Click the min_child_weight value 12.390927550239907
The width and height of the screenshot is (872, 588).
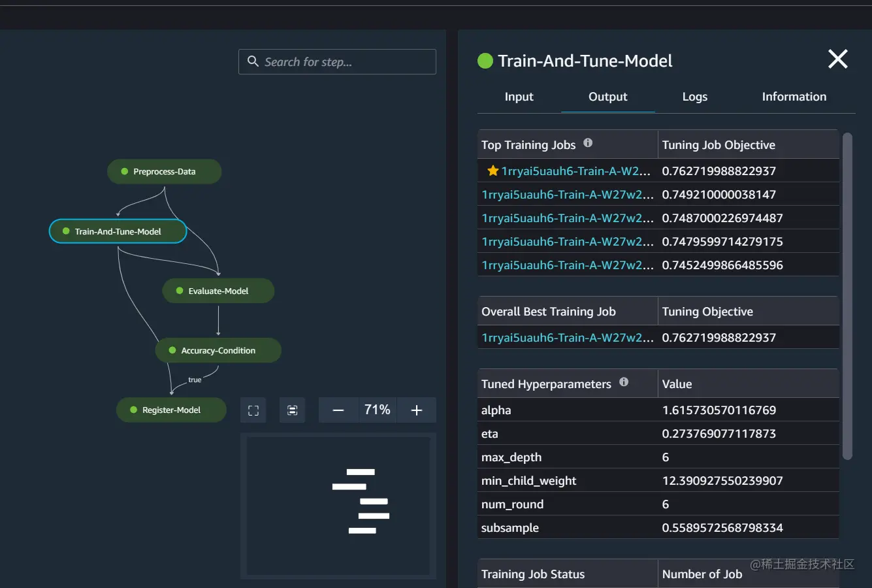click(x=722, y=481)
